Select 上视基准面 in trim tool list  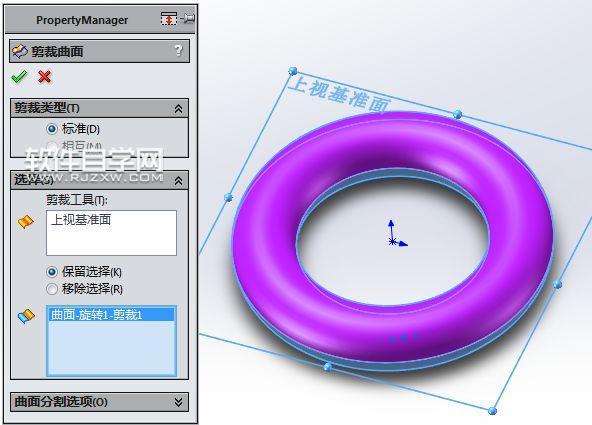click(81, 220)
